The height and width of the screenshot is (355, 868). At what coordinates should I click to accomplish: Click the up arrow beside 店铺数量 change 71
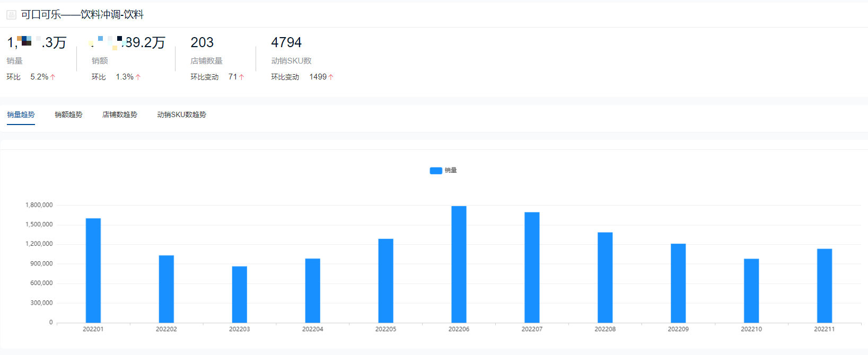[x=242, y=77]
